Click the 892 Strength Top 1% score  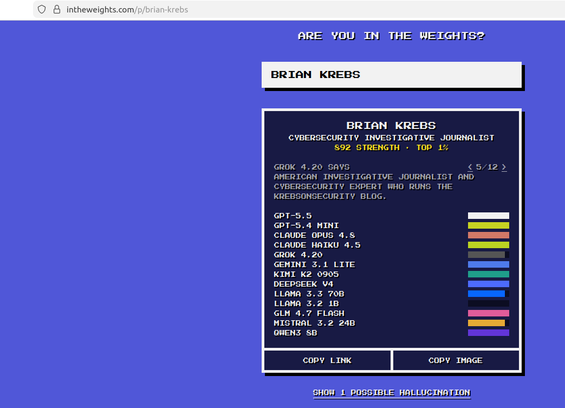(391, 148)
